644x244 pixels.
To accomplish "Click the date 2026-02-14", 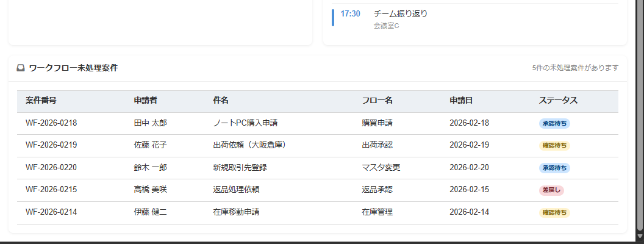I will pyautogui.click(x=470, y=212).
